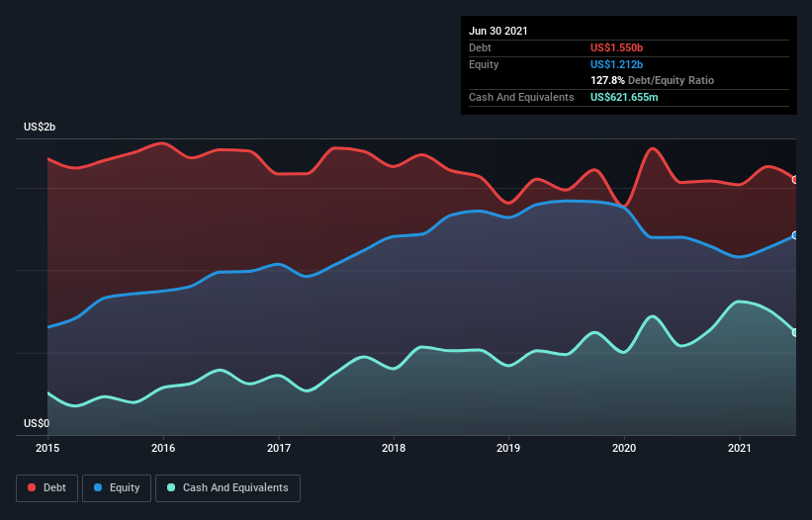Toggle the Cash And Equivalents legend button
The height and width of the screenshot is (520, 812).
coord(227,488)
